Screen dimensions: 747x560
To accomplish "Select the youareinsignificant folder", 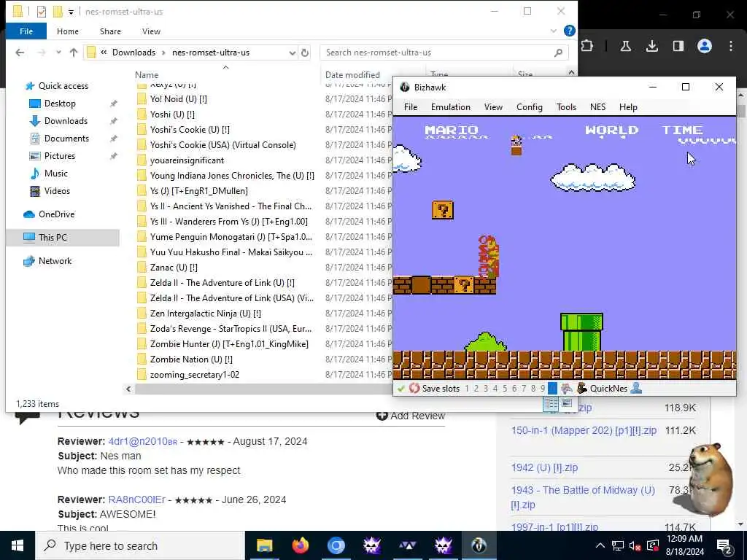I will tap(187, 160).
